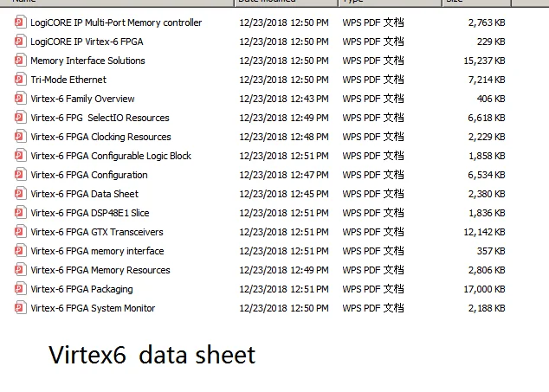This screenshot has height=392, width=549.
Task: Click the 12/23/2018 12:43 PM date
Action: click(284, 99)
